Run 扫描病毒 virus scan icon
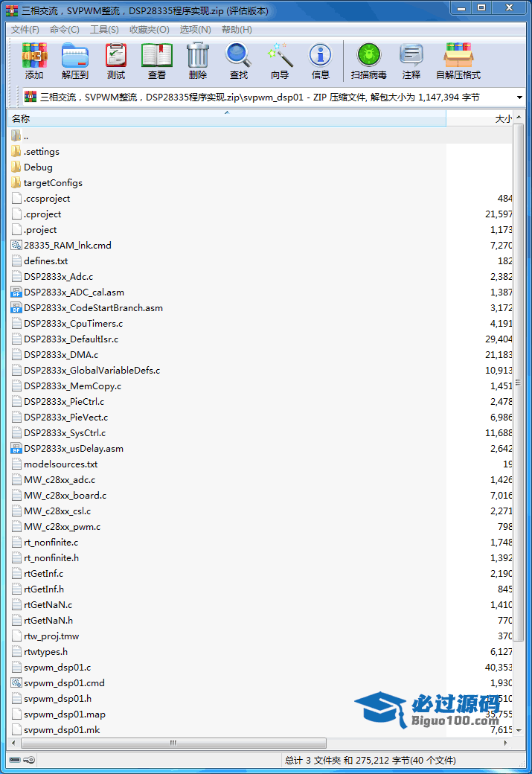 click(x=368, y=61)
